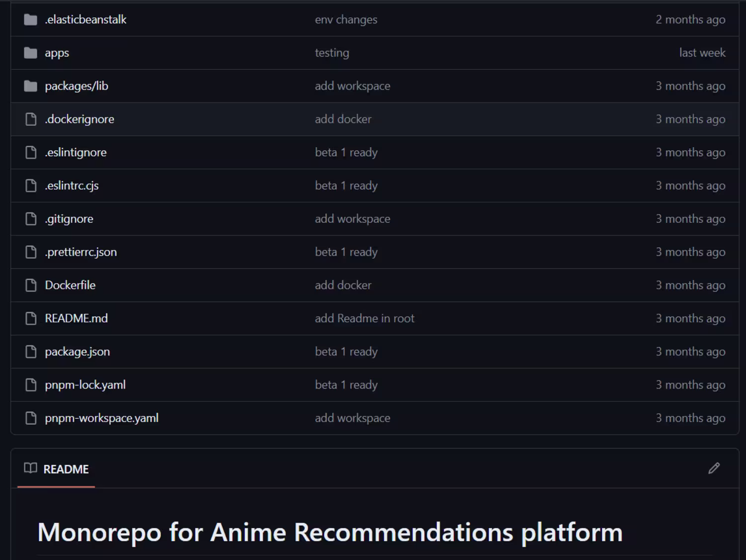This screenshot has width=746, height=560.
Task: Open the 'env changes' commit message
Action: click(346, 20)
